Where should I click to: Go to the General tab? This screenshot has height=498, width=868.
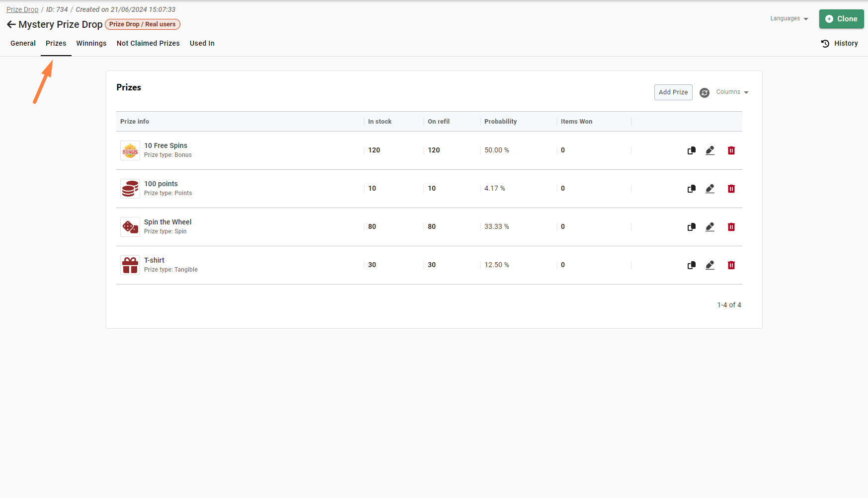coord(23,43)
